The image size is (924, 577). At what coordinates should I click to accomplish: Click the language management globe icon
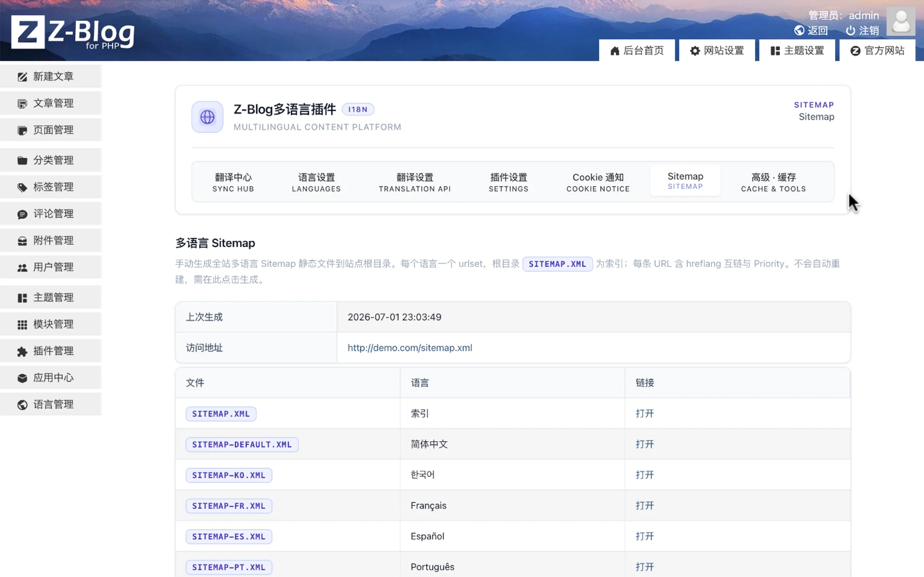(x=22, y=405)
